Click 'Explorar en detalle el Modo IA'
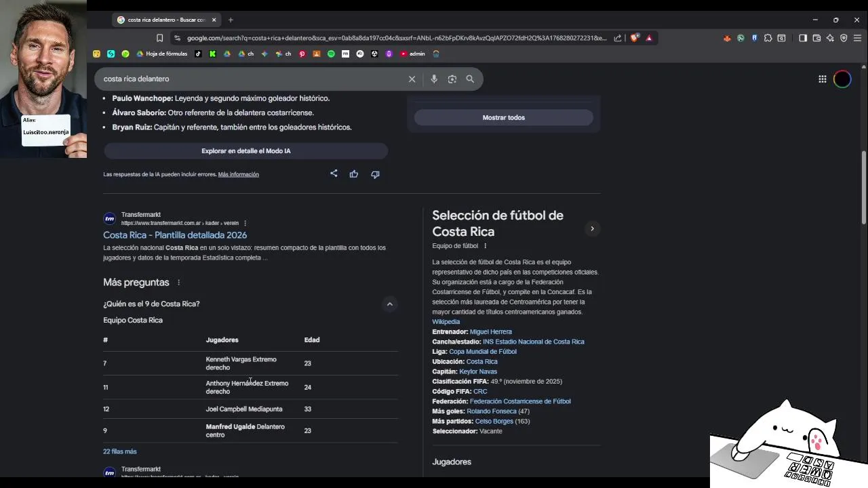Image resolution: width=868 pixels, height=488 pixels. 245,150
